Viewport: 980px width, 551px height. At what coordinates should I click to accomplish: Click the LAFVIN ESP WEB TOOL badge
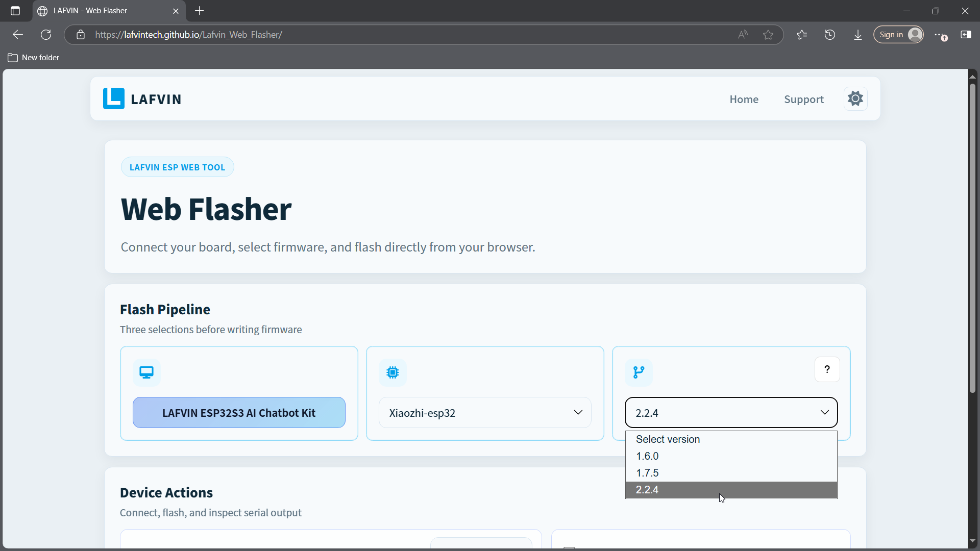point(177,167)
